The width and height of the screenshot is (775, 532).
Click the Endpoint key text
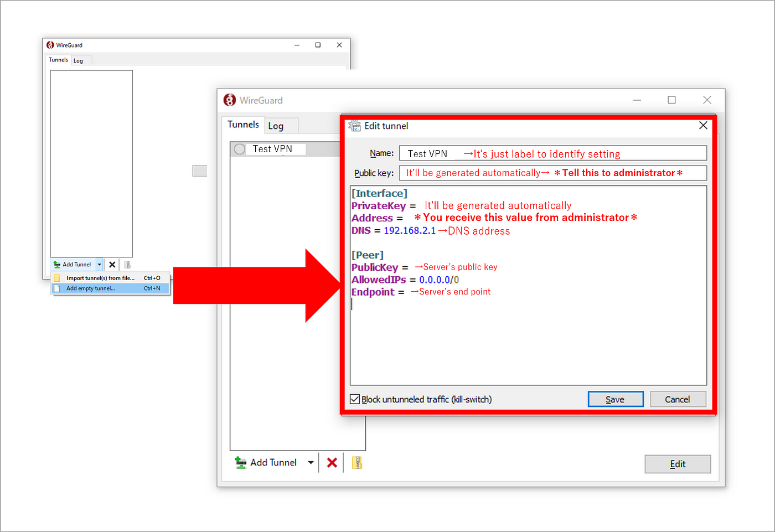point(373,292)
